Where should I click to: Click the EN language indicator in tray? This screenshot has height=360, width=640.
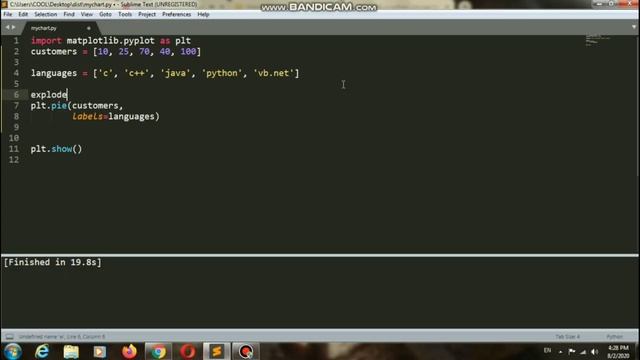click(x=547, y=351)
